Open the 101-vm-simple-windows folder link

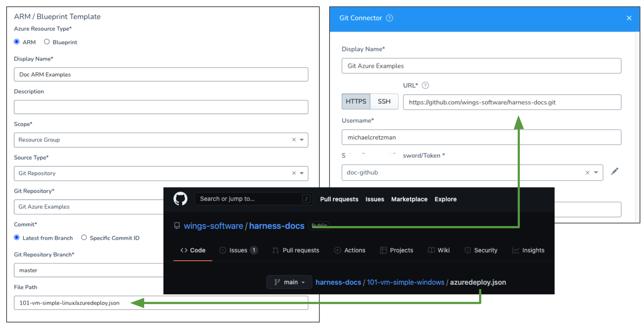[x=405, y=282]
